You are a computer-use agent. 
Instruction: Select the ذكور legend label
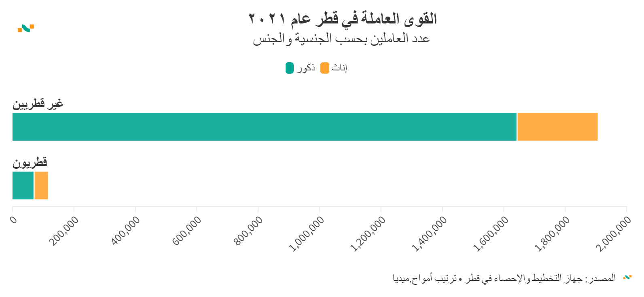[306, 68]
